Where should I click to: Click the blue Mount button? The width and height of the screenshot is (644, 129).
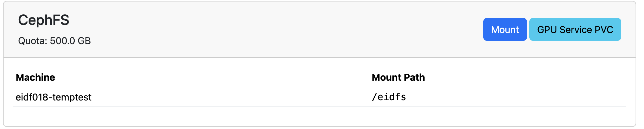505,29
